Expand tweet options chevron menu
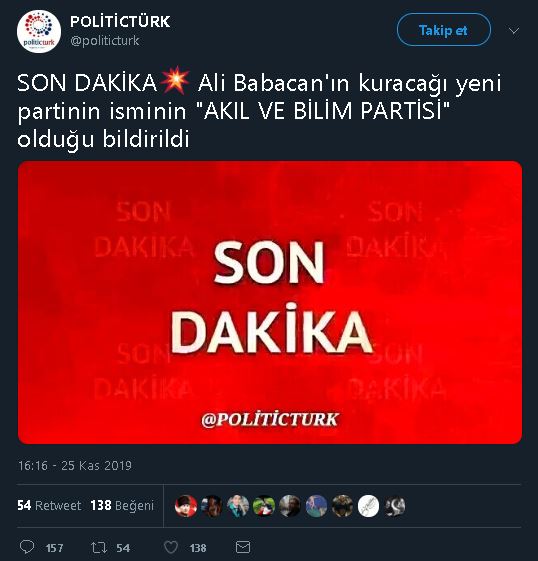This screenshot has width=538, height=561. 514,31
